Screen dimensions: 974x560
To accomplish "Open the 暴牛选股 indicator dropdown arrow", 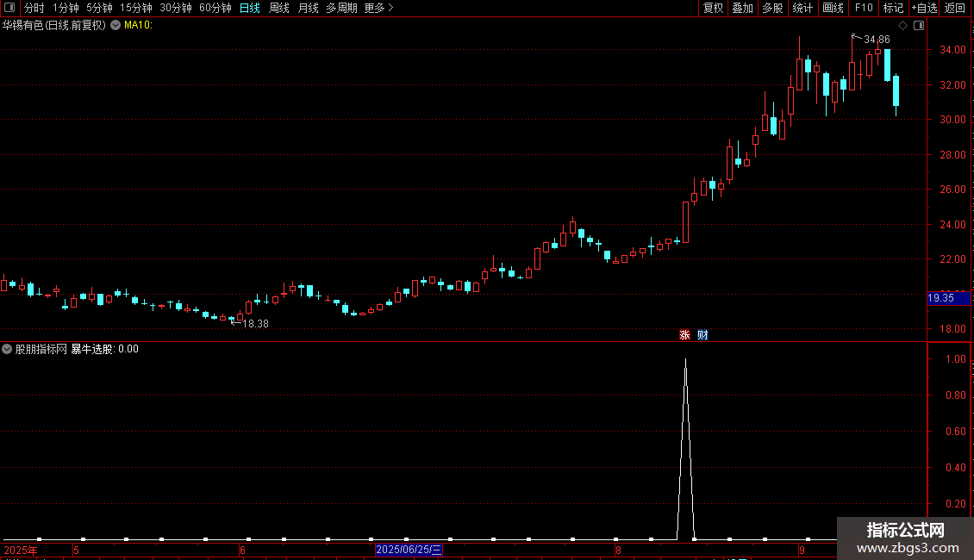I will point(7,349).
